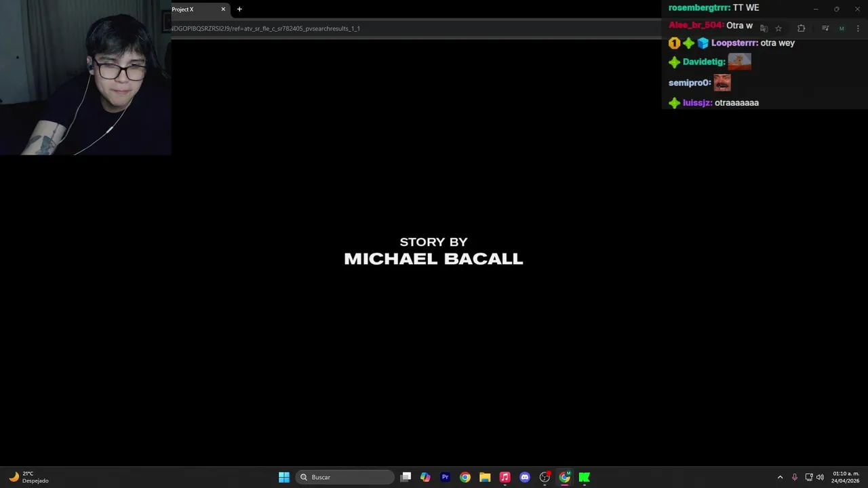Open the Kick app from the taskbar

click(584, 477)
